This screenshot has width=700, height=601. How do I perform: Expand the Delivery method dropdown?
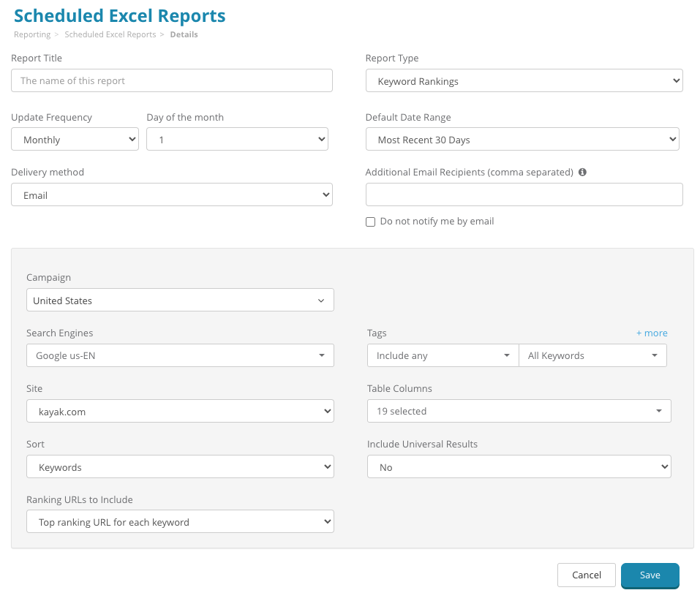172,195
